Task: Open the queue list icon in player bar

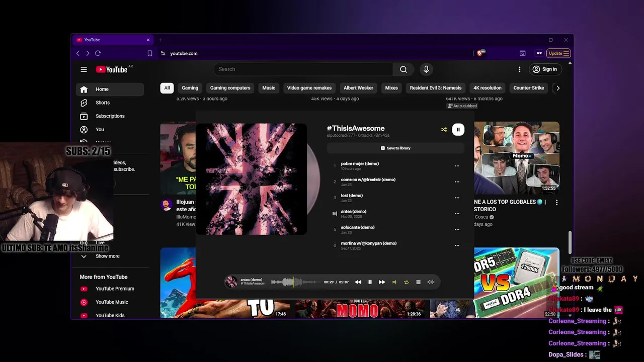Action: (x=418, y=282)
